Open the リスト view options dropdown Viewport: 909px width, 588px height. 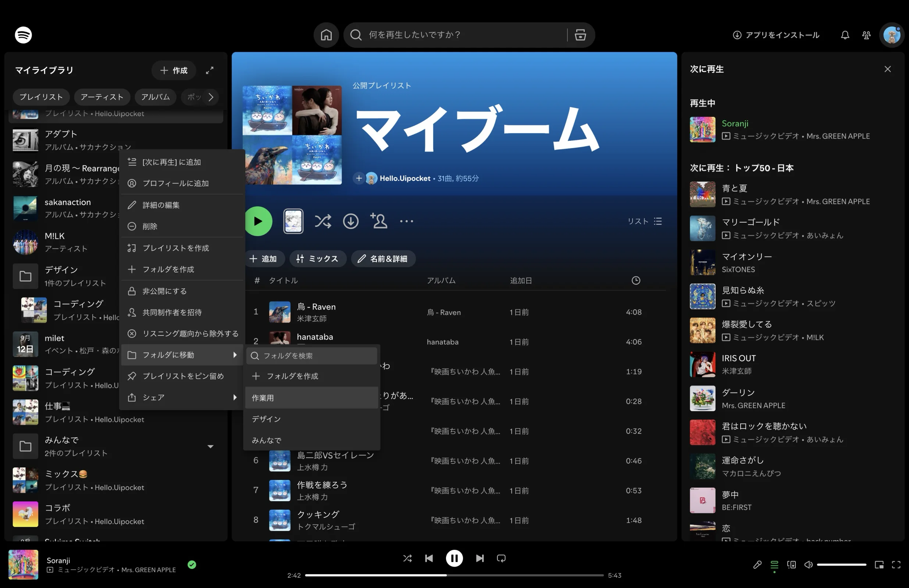(x=644, y=221)
